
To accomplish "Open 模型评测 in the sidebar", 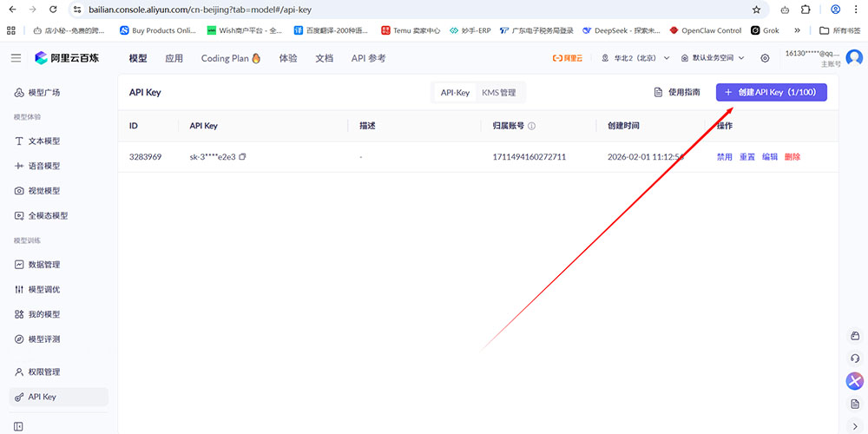I will click(x=37, y=339).
